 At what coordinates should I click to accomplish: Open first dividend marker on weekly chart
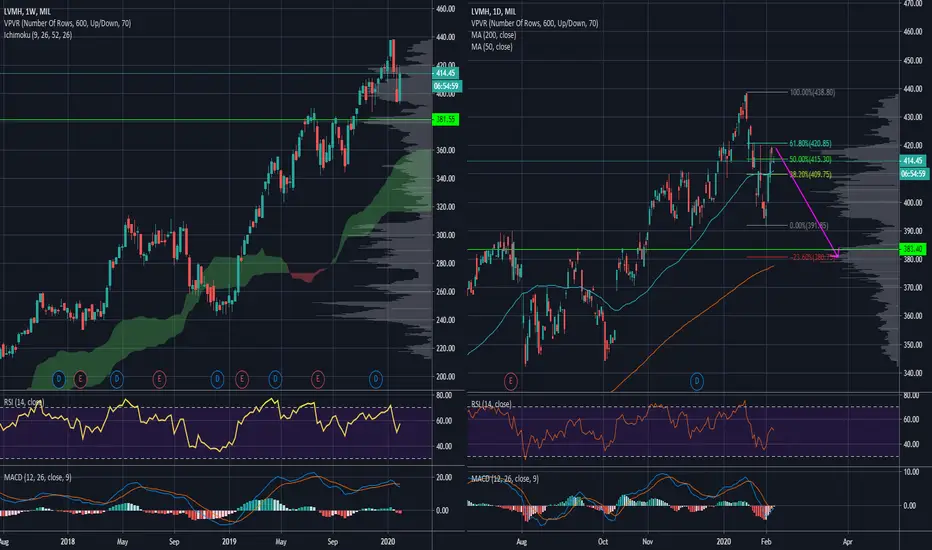(x=58, y=379)
